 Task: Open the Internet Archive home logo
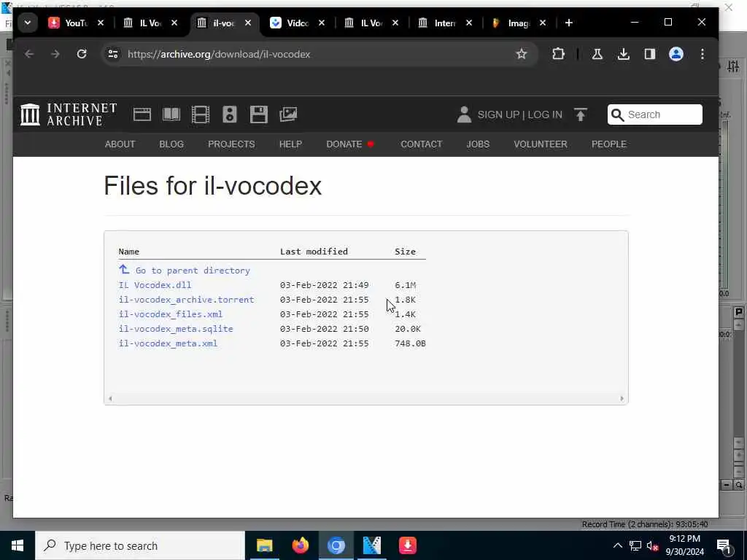pyautogui.click(x=69, y=114)
